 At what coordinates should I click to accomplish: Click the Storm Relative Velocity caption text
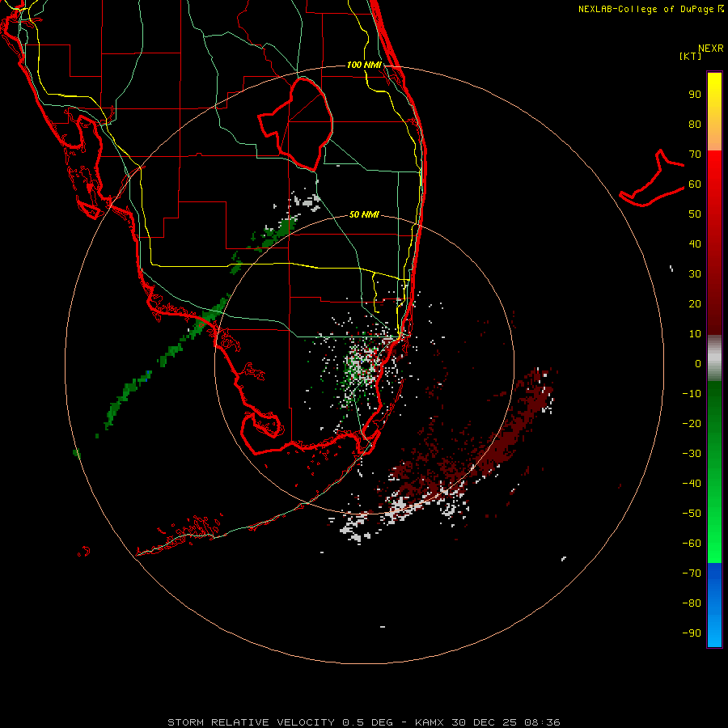click(364, 722)
